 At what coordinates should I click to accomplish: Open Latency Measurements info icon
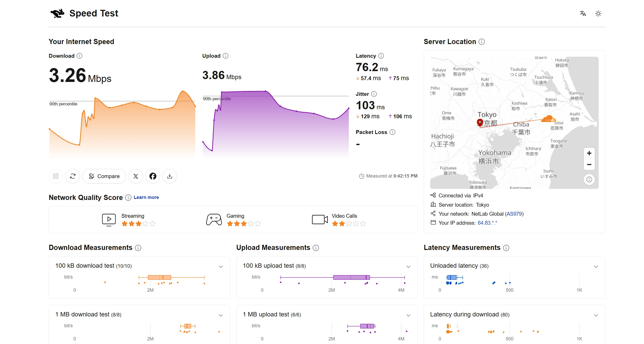(506, 248)
